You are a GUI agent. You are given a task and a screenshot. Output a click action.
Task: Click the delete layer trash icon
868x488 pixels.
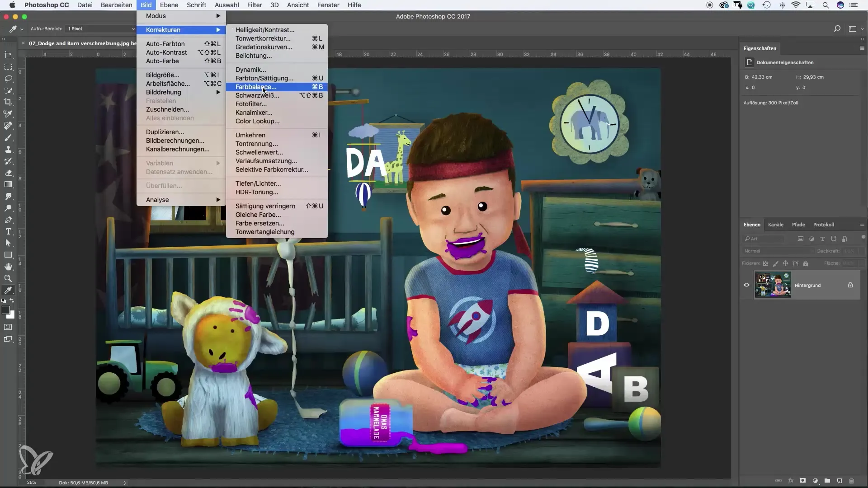click(851, 481)
